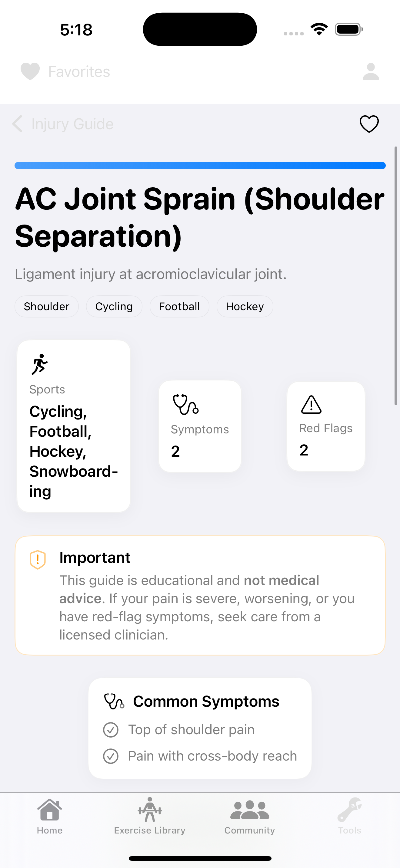Check the 'Top of shoulder pain' checkmark
Screen dimensions: 400x868
[111, 730]
